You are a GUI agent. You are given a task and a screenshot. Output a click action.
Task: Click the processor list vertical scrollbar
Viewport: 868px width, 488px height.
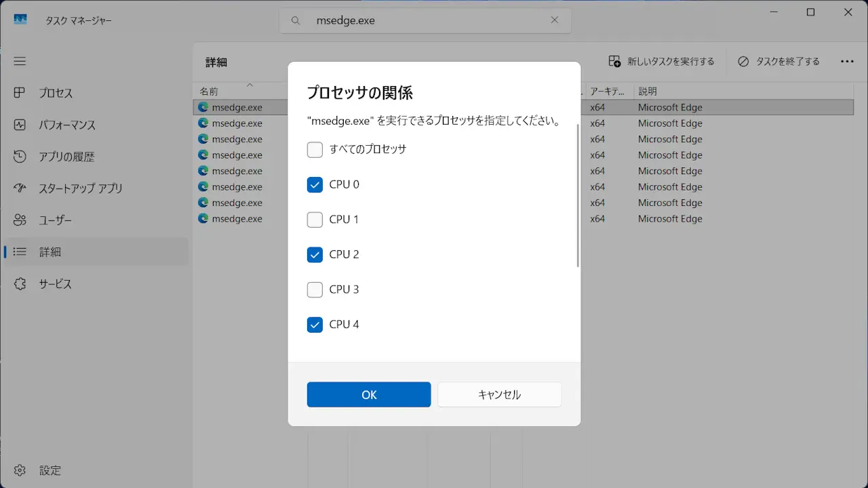coord(578,197)
